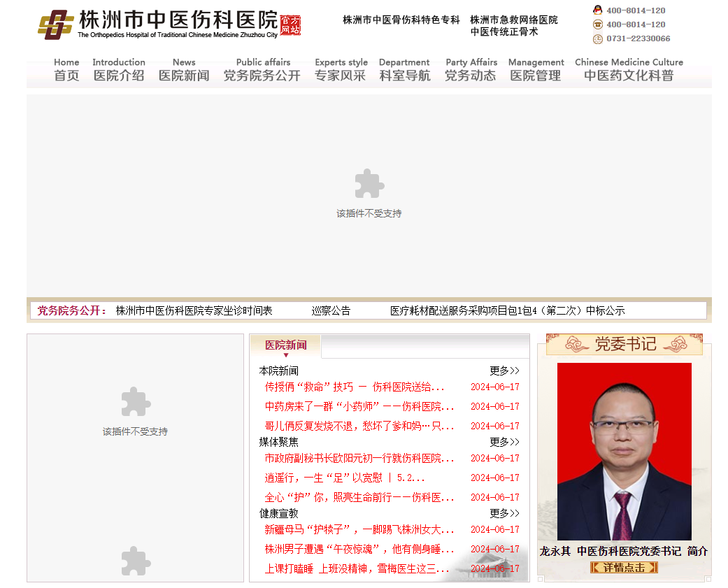Click the QQ penguin contact icon

597,10
